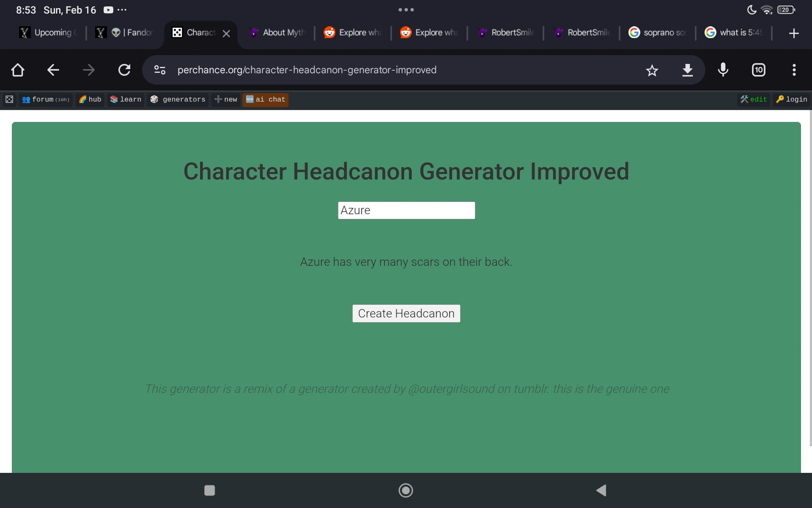Viewport: 812px width, 508px height.
Task: Create a new generator with the plus icon
Action: pos(225,99)
